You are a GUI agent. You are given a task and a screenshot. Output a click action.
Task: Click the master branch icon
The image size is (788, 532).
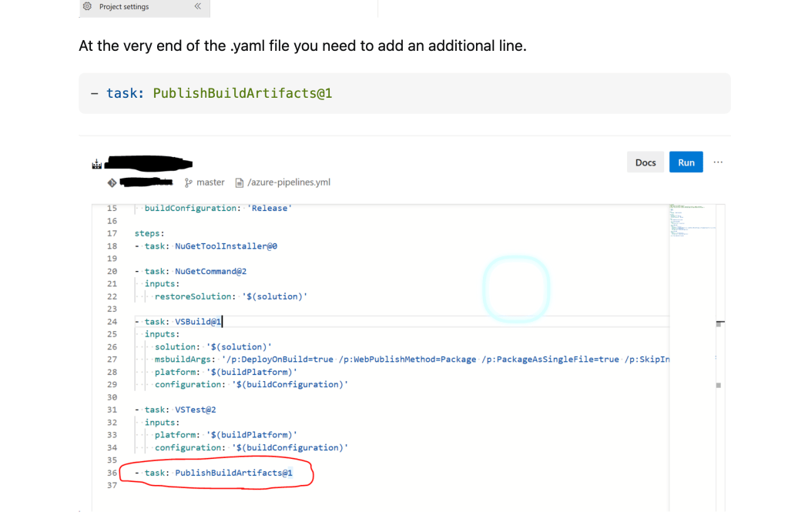pos(189,183)
